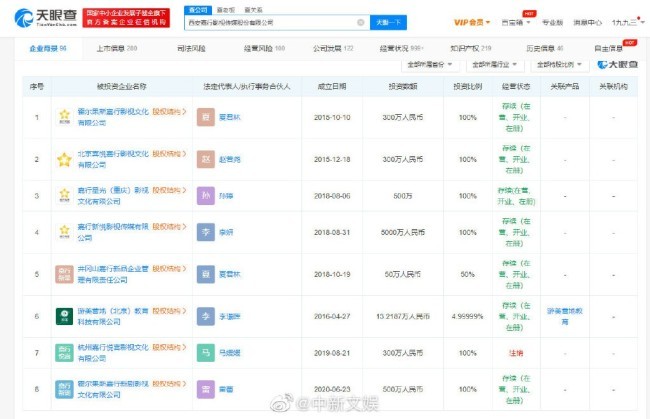Open the company name link in row 1
Viewport: 650px width, 419px height.
[113, 117]
